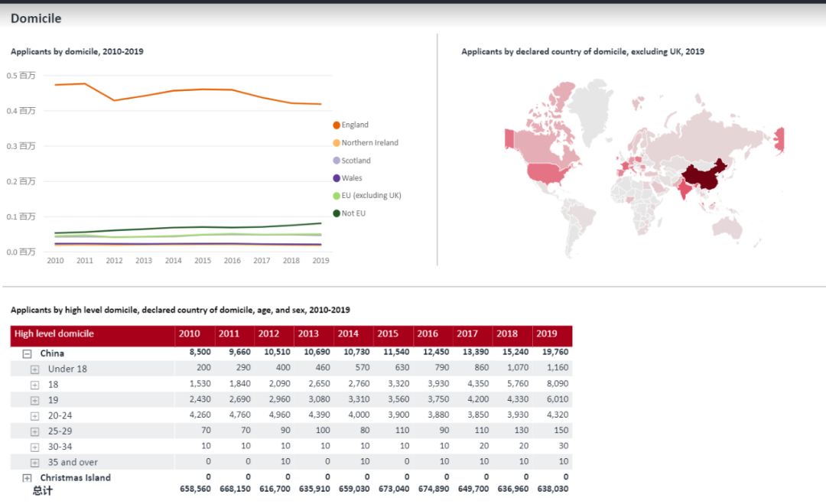Expand the Christmas Island row

[27, 478]
